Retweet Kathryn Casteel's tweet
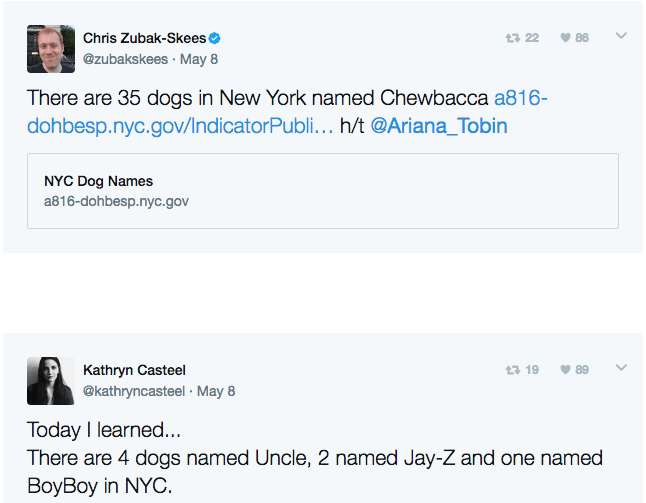 513,370
